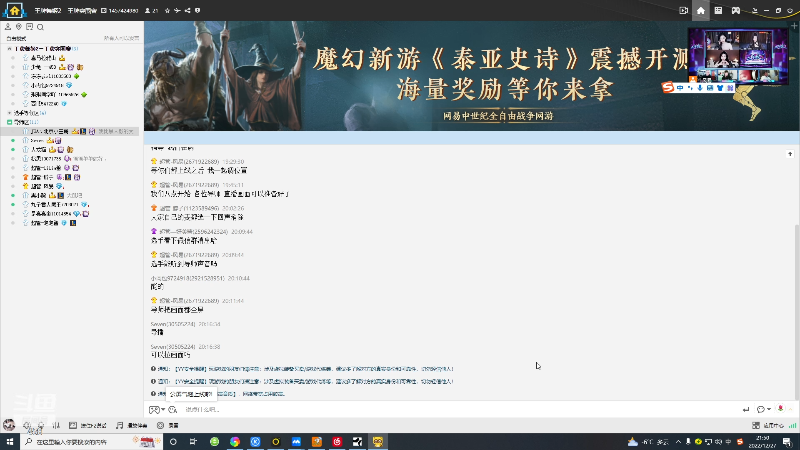Open the game controller icon at top right
This screenshot has width=800, height=450.
click(x=736, y=10)
